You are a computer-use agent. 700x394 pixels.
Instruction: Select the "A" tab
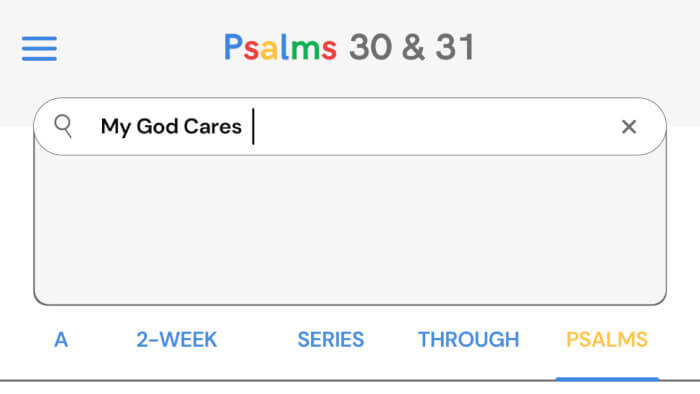[61, 340]
